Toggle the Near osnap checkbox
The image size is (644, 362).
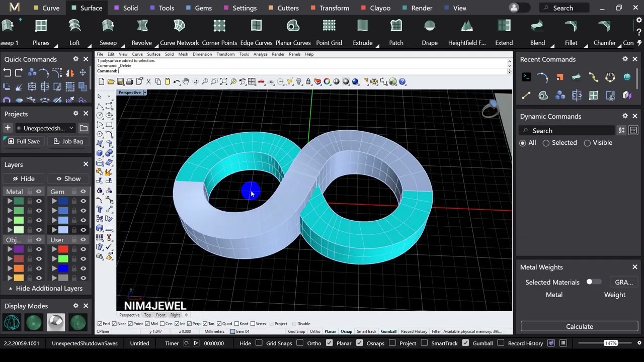114,324
